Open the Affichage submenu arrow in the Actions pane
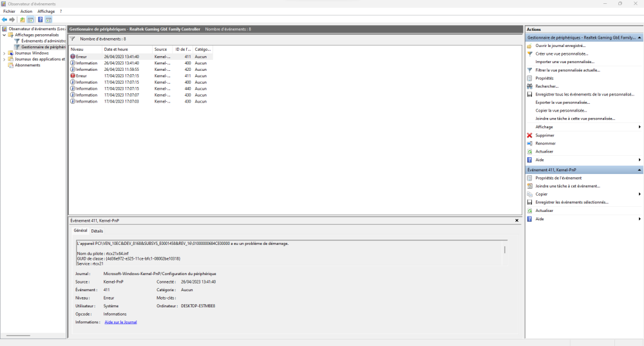The width and height of the screenshot is (644, 346). click(639, 127)
